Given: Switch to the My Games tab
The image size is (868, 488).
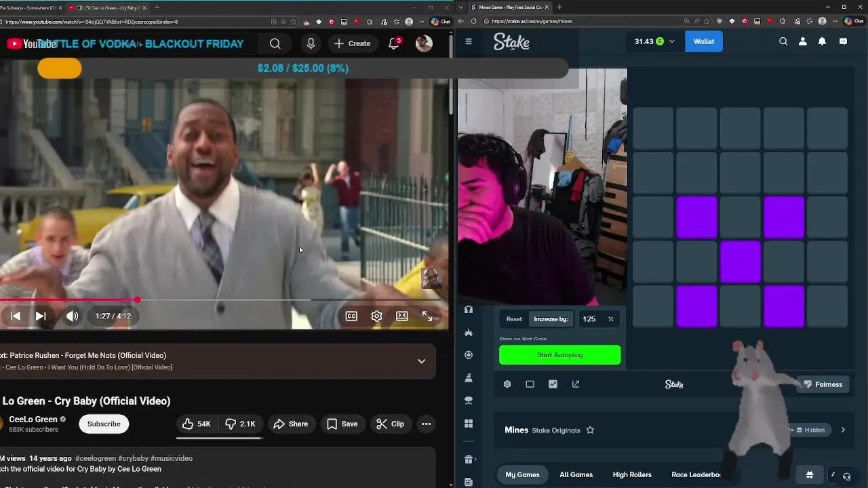Looking at the screenshot, I should tap(522, 475).
